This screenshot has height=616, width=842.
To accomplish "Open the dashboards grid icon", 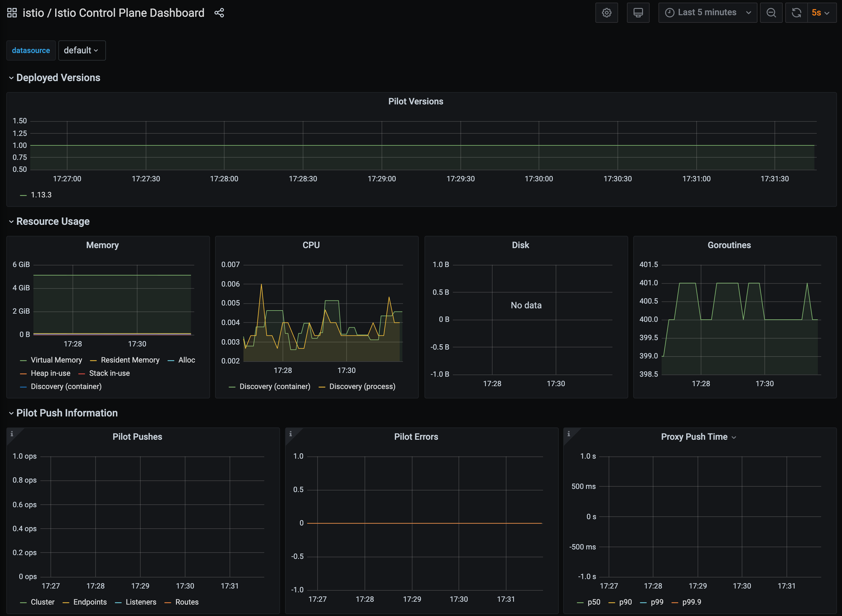I will coord(12,13).
